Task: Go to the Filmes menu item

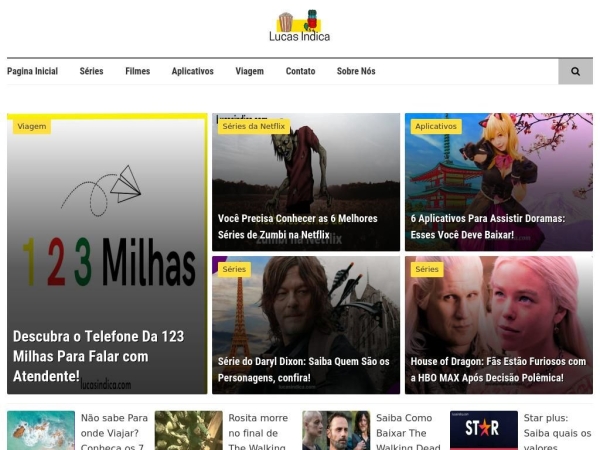Action: point(138,71)
